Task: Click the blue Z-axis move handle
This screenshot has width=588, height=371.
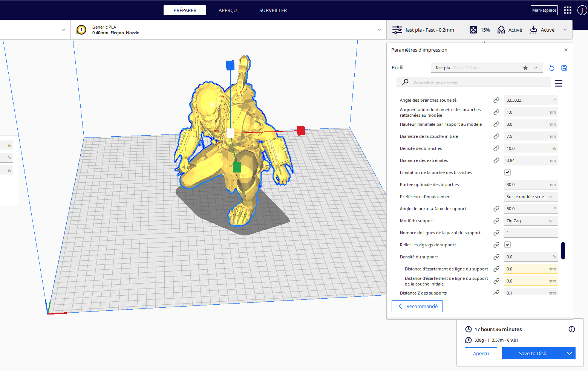Action: [x=230, y=66]
